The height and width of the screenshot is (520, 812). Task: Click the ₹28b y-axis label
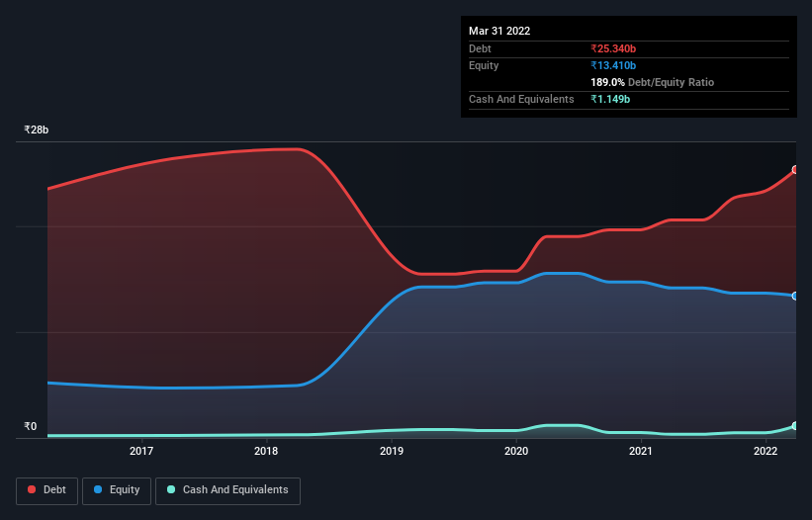tap(37, 130)
